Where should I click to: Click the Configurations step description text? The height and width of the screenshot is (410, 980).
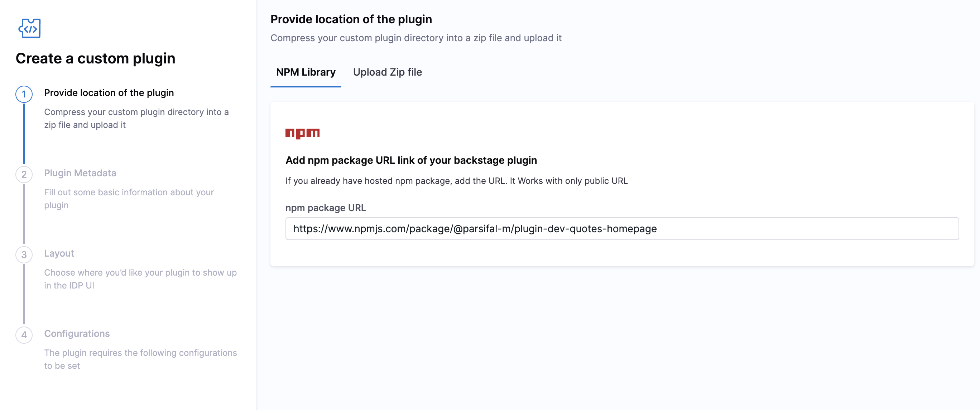pos(140,359)
